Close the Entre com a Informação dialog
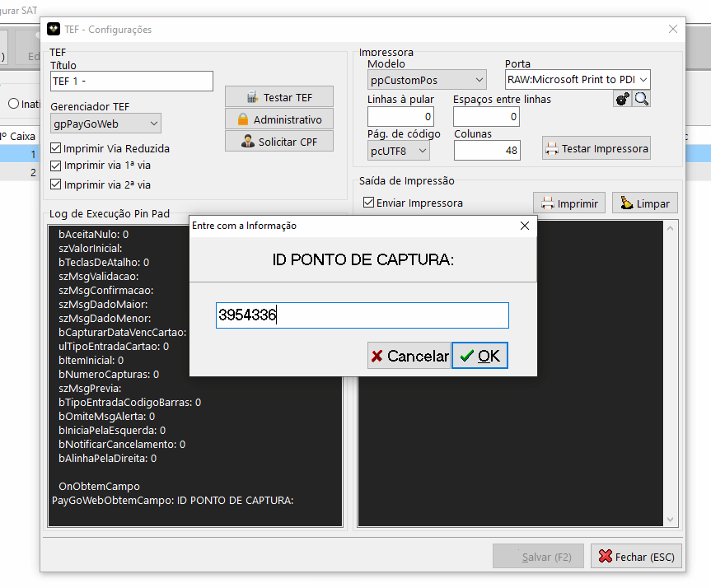This screenshot has width=711, height=588. [525, 226]
